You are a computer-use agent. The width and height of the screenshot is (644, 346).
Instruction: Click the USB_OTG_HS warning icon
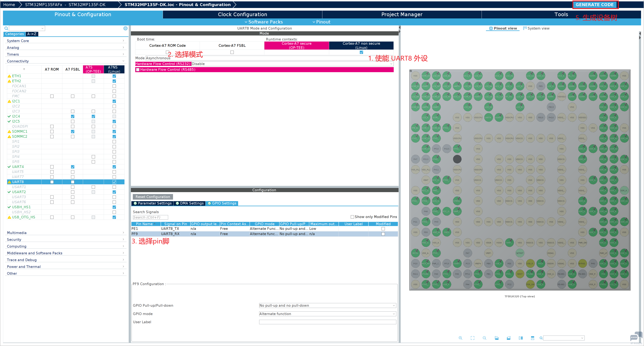(x=9, y=217)
